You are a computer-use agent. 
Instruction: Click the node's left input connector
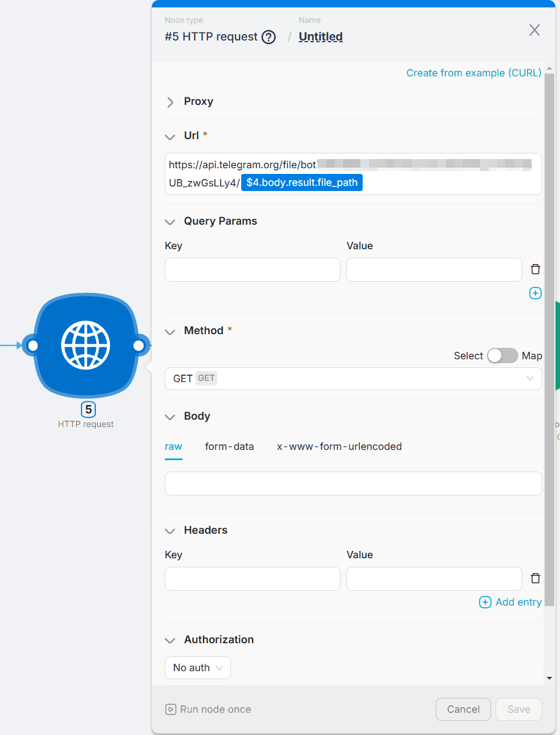click(33, 346)
